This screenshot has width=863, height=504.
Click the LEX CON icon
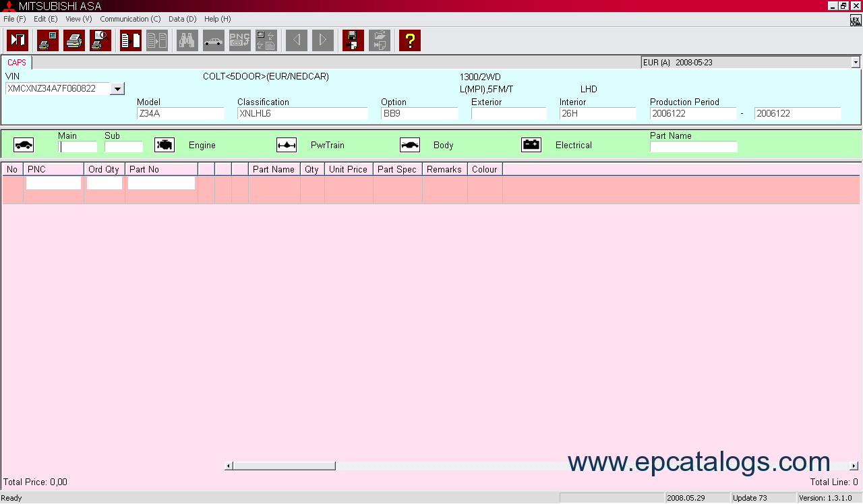pos(856,20)
